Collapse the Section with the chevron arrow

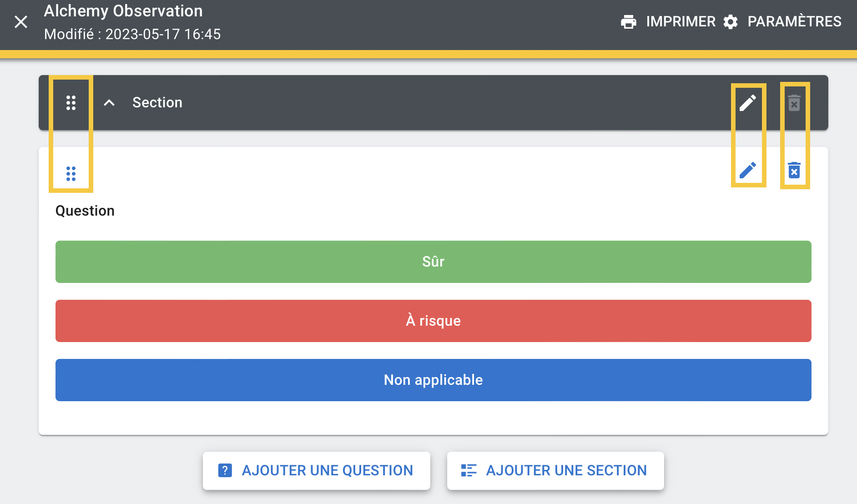[109, 103]
